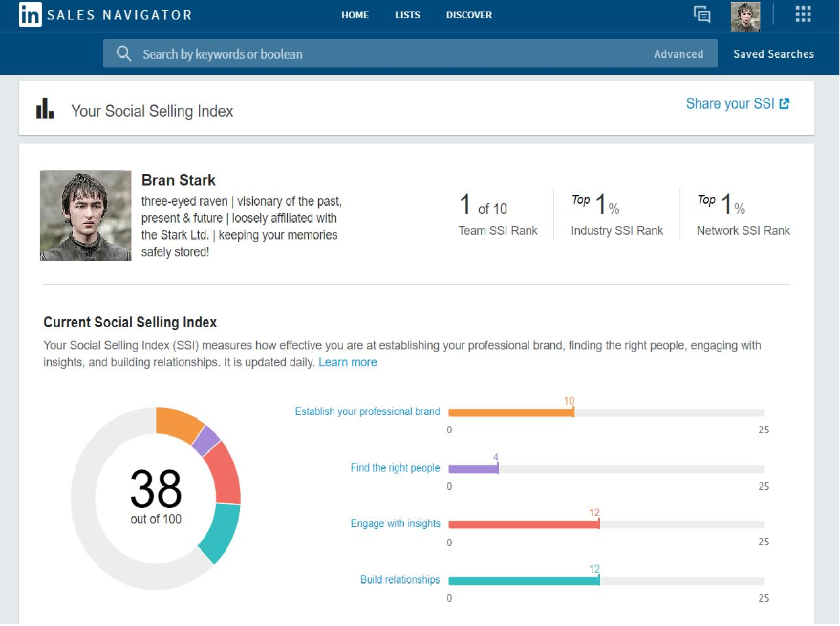Screen dimensions: 840x626
Task: Open Saved Searches
Action: (x=773, y=54)
